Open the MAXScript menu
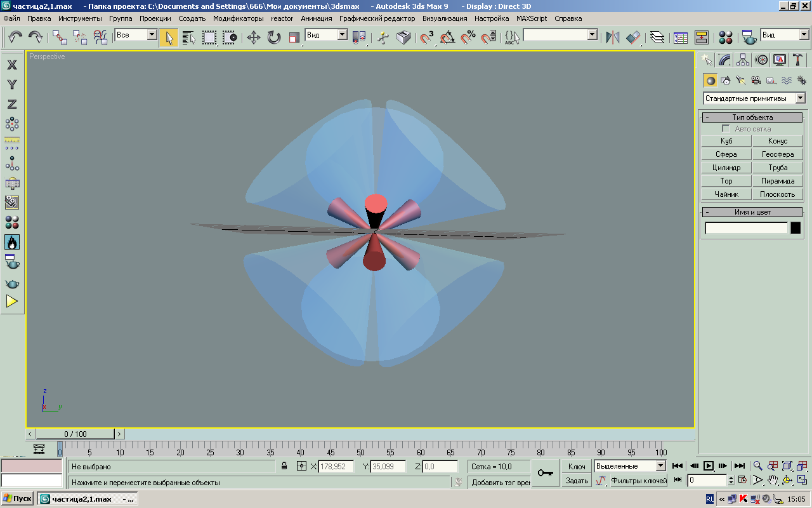 532,18
